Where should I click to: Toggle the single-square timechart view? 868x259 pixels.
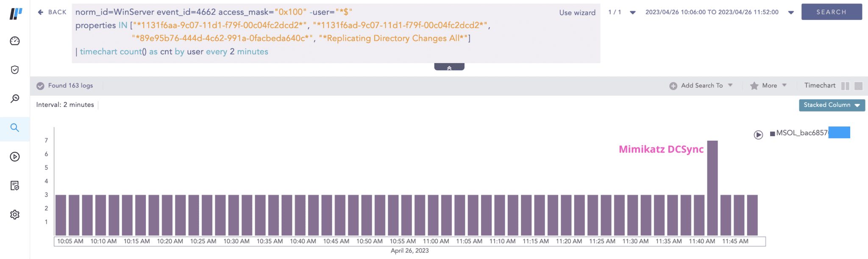[x=859, y=86]
